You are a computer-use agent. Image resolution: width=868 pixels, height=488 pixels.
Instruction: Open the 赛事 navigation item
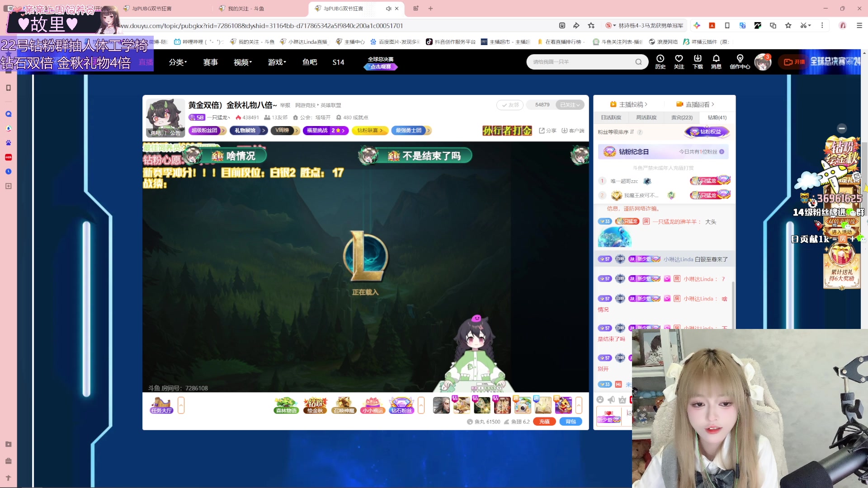click(210, 62)
